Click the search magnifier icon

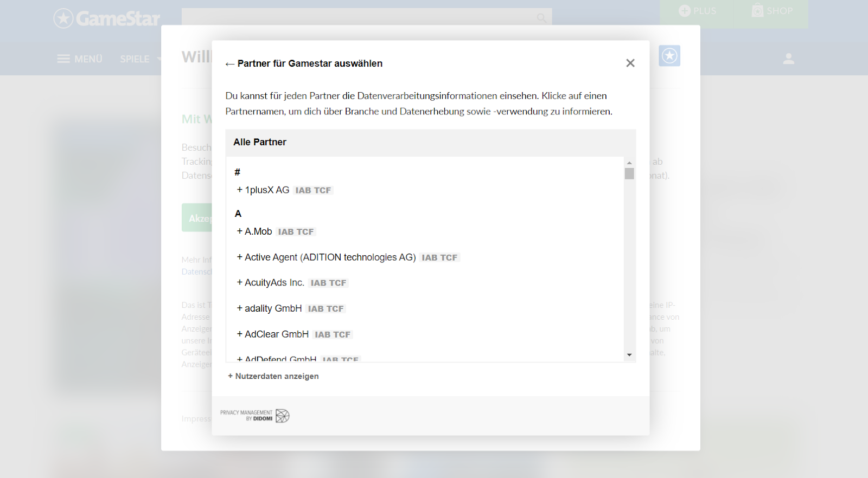(x=541, y=18)
